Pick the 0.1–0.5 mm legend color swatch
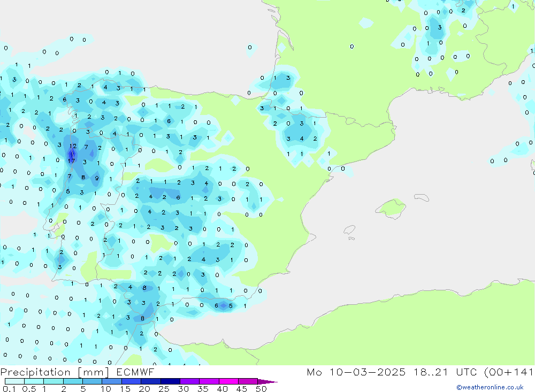 14,381
